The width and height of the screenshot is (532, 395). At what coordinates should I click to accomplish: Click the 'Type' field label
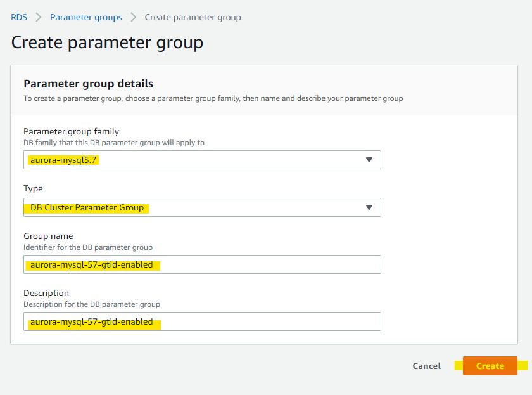pos(33,188)
